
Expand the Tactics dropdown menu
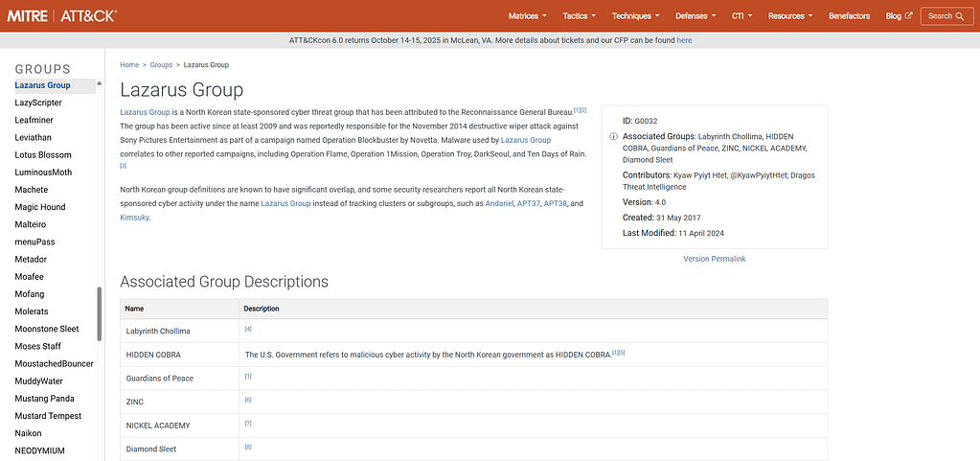click(579, 16)
